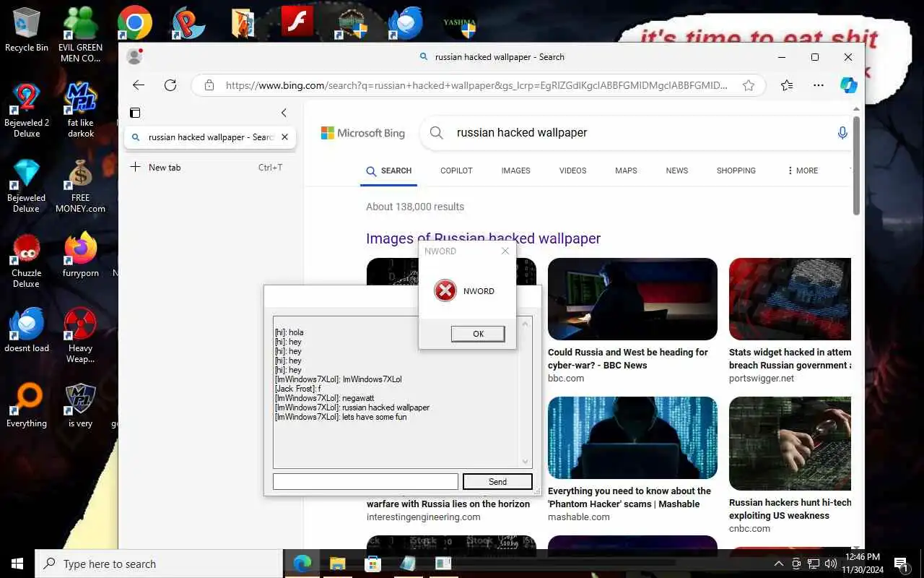Switch to the COPILOT search tab
The height and width of the screenshot is (578, 924).
(456, 171)
